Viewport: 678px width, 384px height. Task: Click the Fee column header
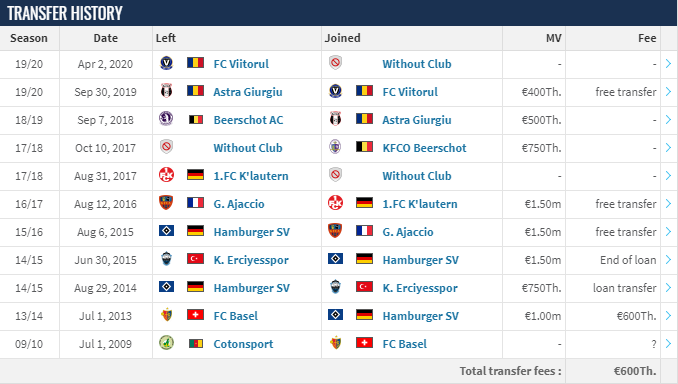(x=647, y=38)
